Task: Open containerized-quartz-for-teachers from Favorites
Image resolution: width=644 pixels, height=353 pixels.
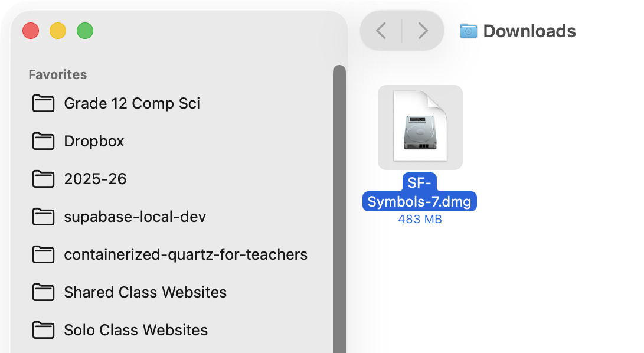Action: [x=185, y=254]
